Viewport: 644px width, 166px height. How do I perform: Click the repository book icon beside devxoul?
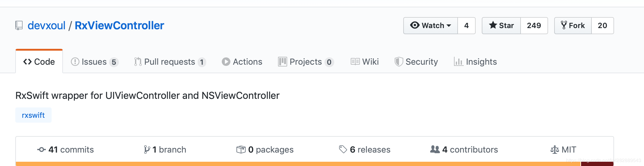[19, 26]
